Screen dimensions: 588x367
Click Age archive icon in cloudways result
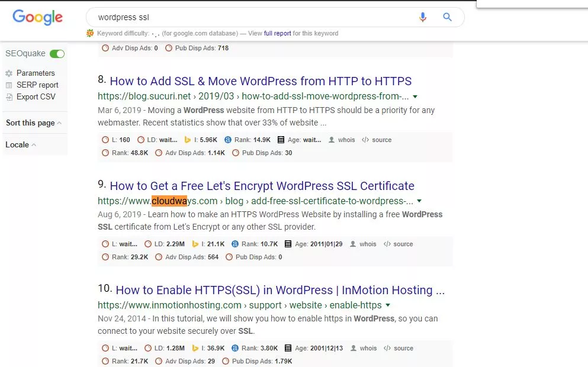[x=288, y=244]
